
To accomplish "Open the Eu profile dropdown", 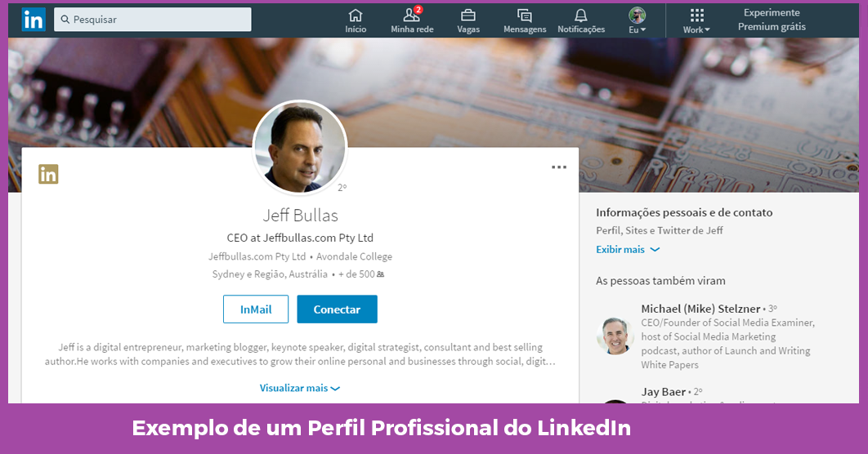I will [638, 20].
